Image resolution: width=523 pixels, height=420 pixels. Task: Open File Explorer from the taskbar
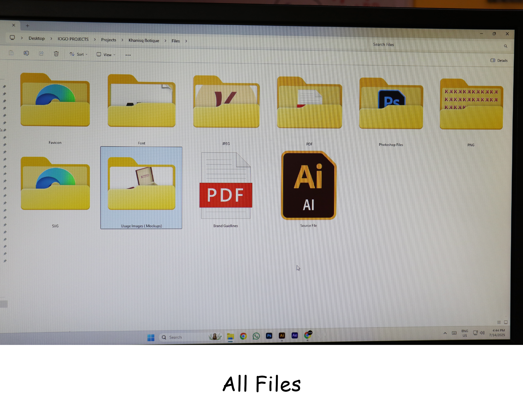(x=230, y=337)
